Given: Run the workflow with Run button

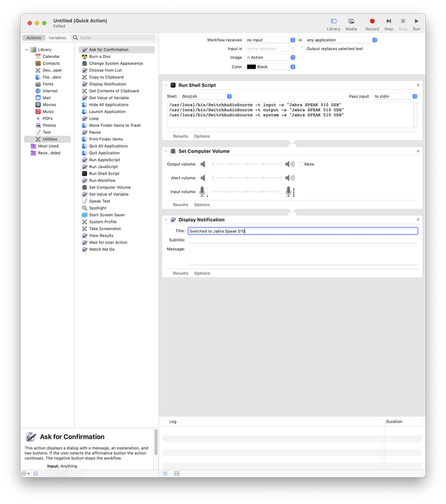Looking at the screenshot, I should pos(416,22).
